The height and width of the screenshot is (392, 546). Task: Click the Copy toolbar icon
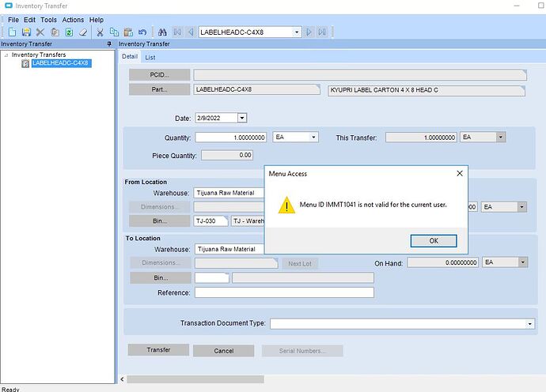click(114, 32)
